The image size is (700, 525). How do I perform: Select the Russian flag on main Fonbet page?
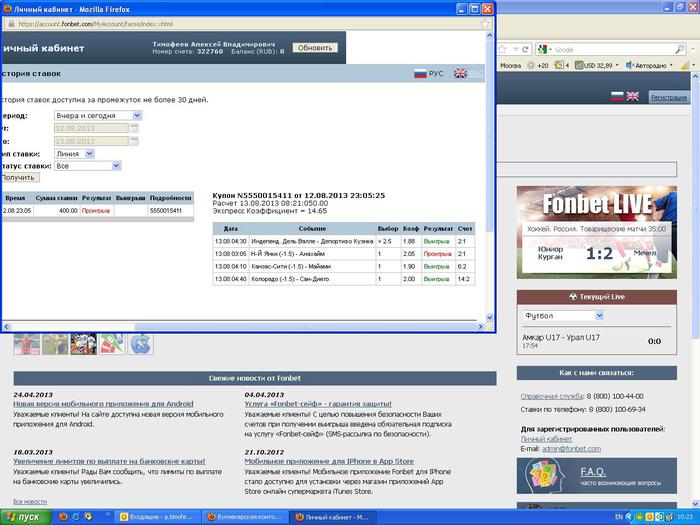point(617,96)
